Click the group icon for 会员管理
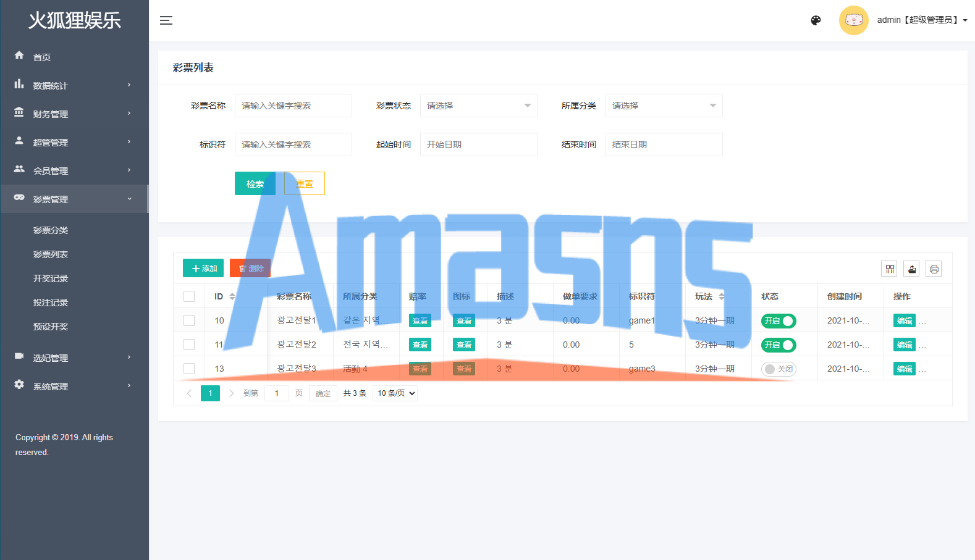The width and height of the screenshot is (975, 560). tap(19, 169)
